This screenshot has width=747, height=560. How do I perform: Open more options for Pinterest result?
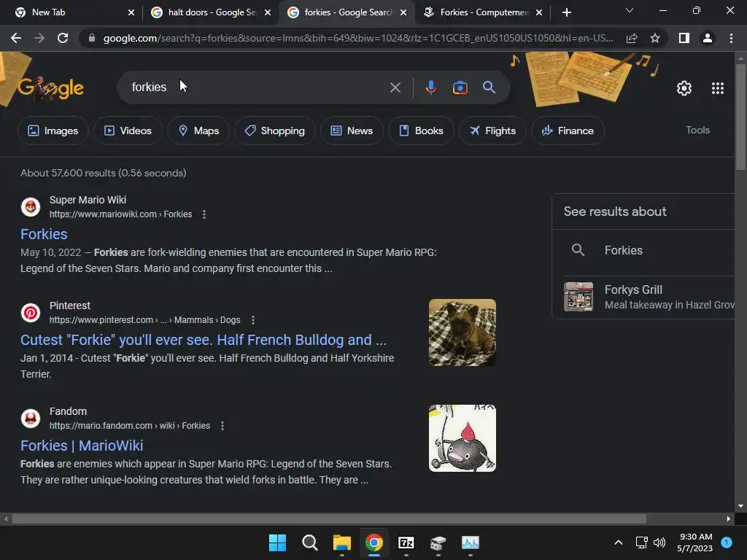tap(253, 320)
